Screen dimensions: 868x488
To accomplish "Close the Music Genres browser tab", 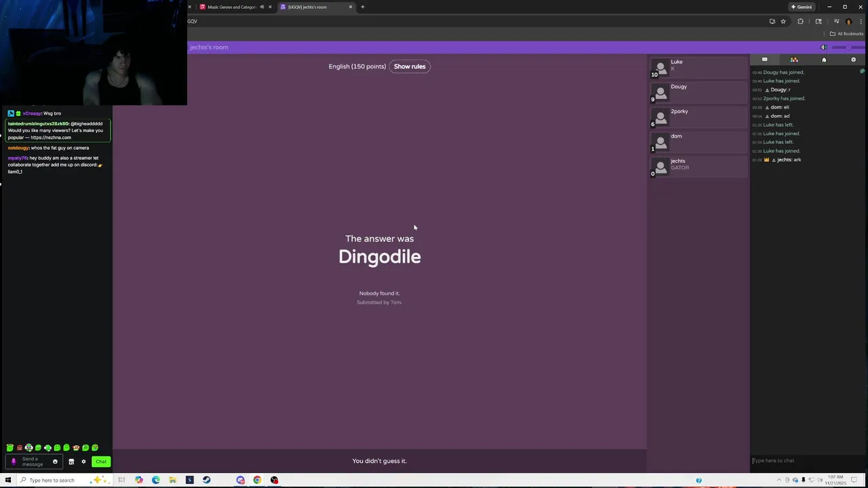I will [x=270, y=7].
